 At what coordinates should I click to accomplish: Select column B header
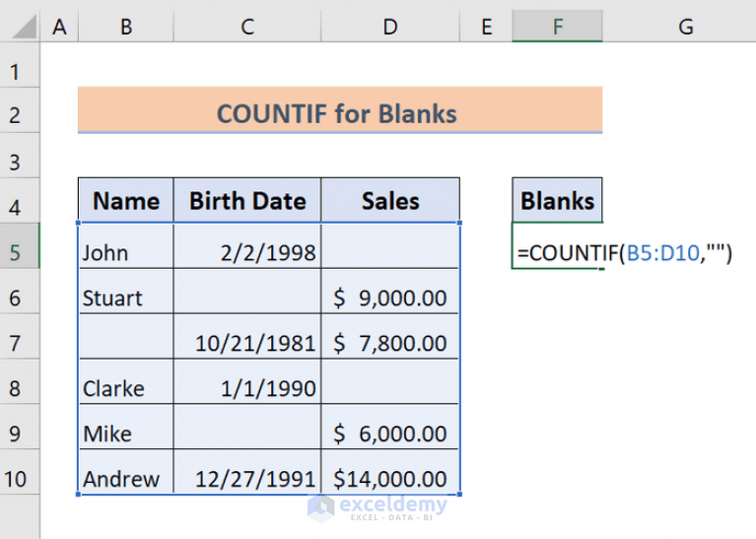click(x=126, y=27)
